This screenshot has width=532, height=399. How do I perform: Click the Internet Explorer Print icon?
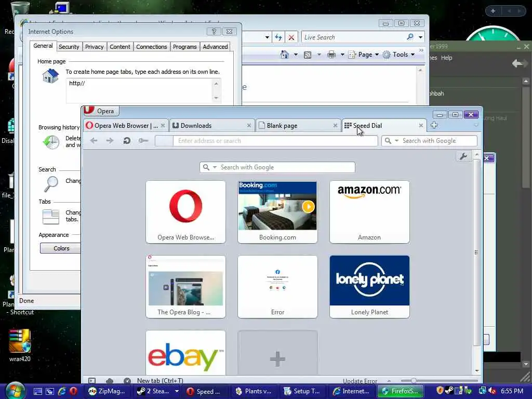tap(331, 55)
